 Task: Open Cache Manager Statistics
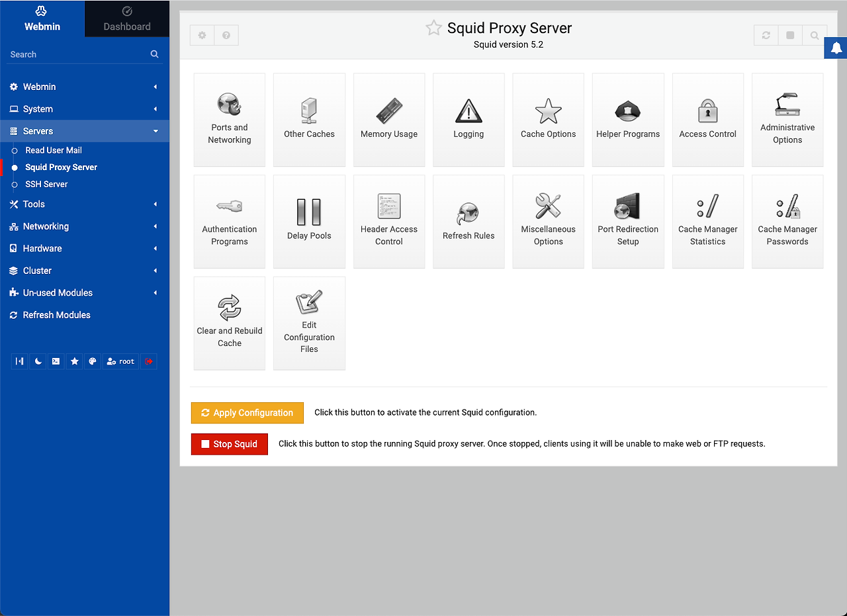click(x=708, y=222)
